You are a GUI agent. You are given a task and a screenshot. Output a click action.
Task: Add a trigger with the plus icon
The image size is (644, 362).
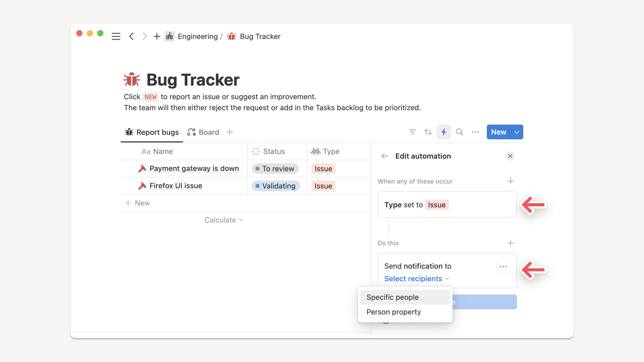pyautogui.click(x=511, y=181)
